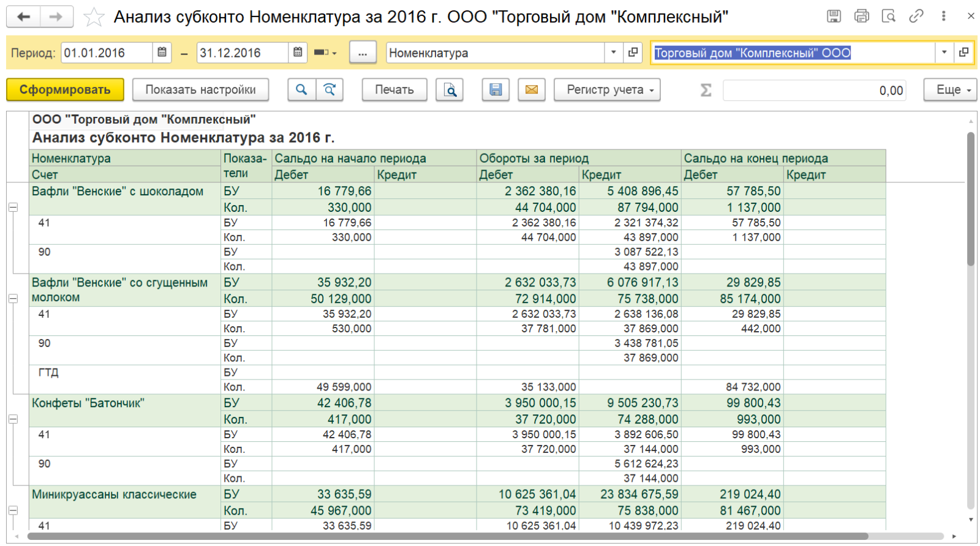Click Показать настройки button
This screenshot has width=980, height=546.
pos(201,89)
